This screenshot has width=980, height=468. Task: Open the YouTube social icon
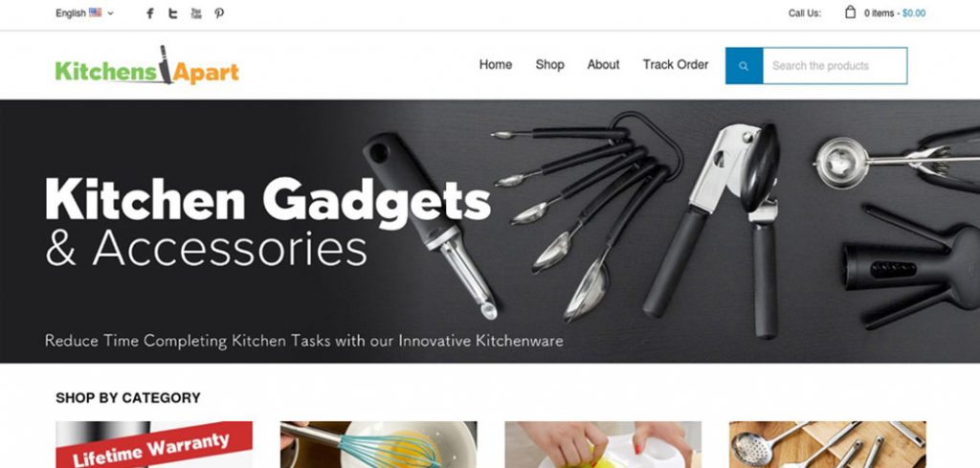click(196, 13)
